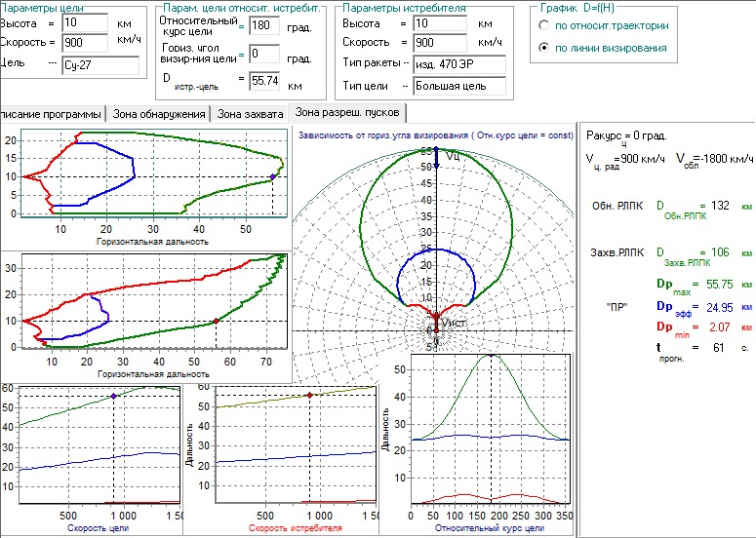This screenshot has height=538, width=756.
Task: Switch to the 'Зона захвата' tab
Action: [x=250, y=114]
